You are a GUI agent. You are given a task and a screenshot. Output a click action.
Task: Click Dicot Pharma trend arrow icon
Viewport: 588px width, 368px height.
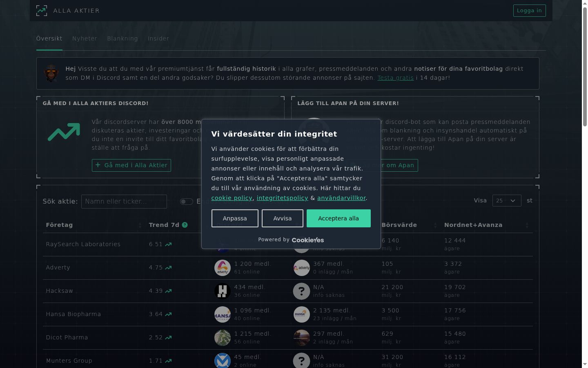coord(168,338)
